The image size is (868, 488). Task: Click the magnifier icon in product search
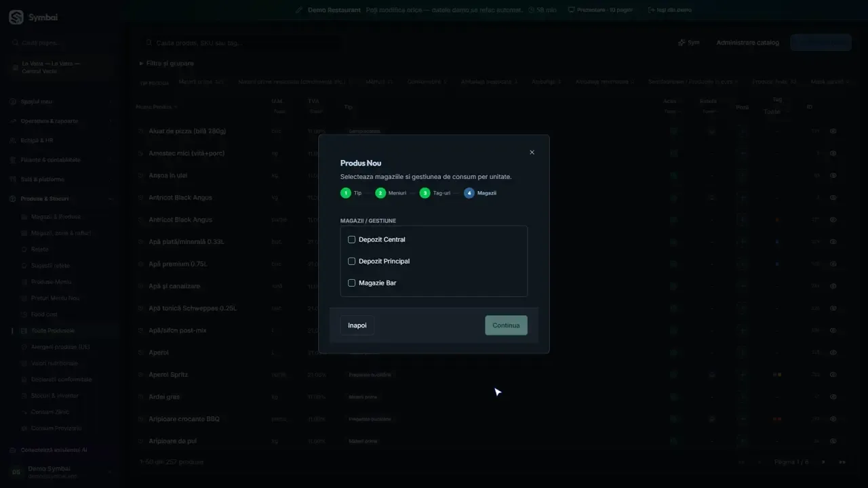(x=149, y=43)
